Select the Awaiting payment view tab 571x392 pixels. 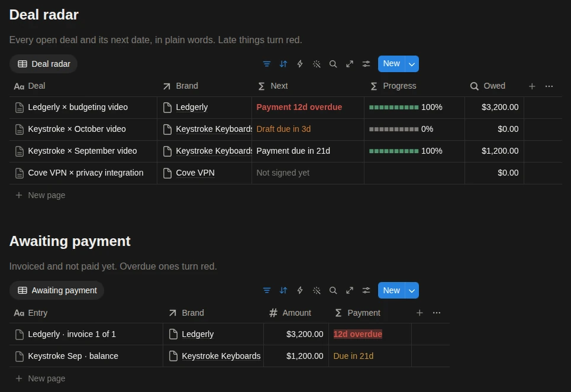57,290
